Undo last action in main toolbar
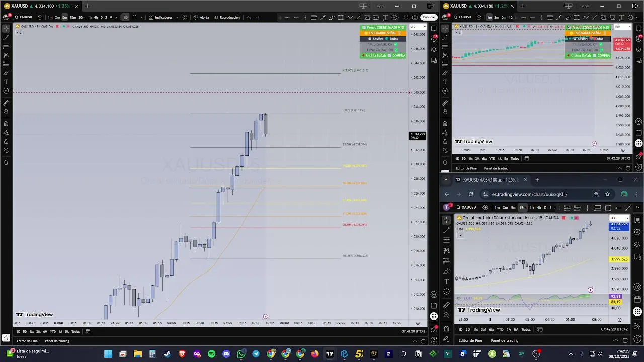 (x=249, y=17)
